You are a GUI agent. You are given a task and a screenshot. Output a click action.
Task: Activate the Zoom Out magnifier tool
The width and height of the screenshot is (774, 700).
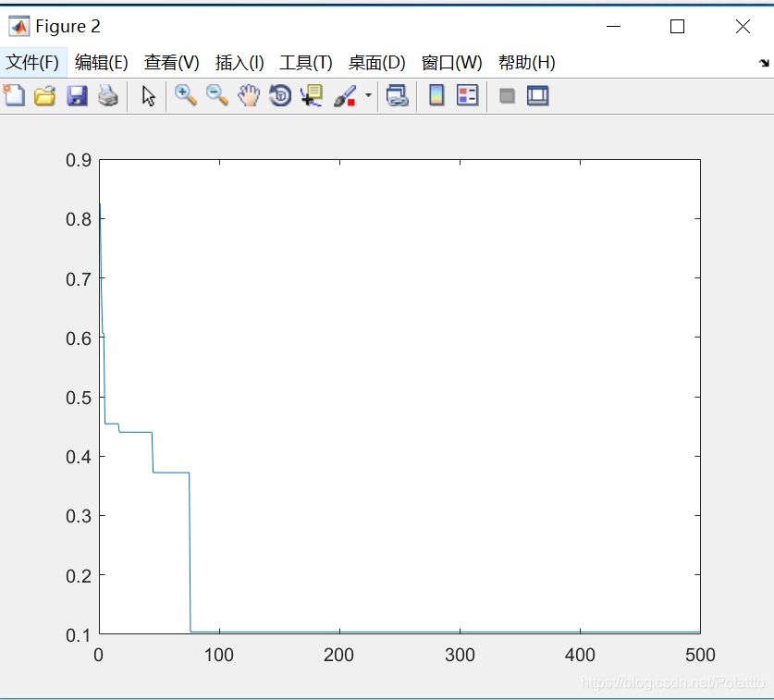click(x=217, y=95)
